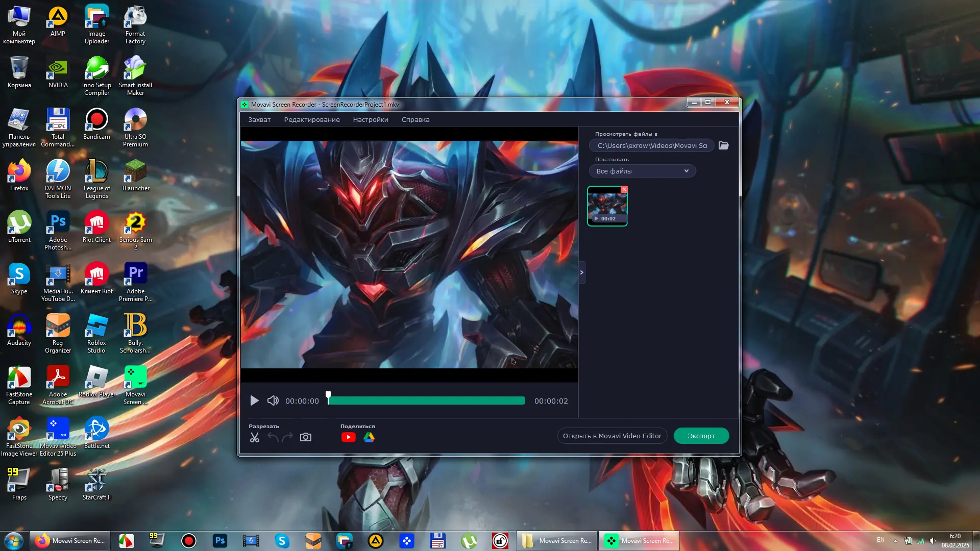Remove the thumbnail with red X
The image size is (980, 551).
pyautogui.click(x=624, y=189)
